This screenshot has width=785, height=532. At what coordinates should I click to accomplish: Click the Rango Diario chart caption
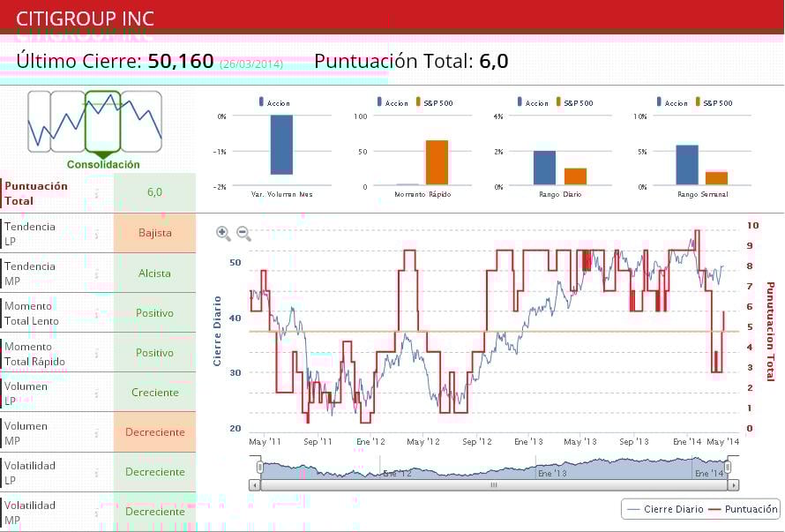tap(560, 194)
